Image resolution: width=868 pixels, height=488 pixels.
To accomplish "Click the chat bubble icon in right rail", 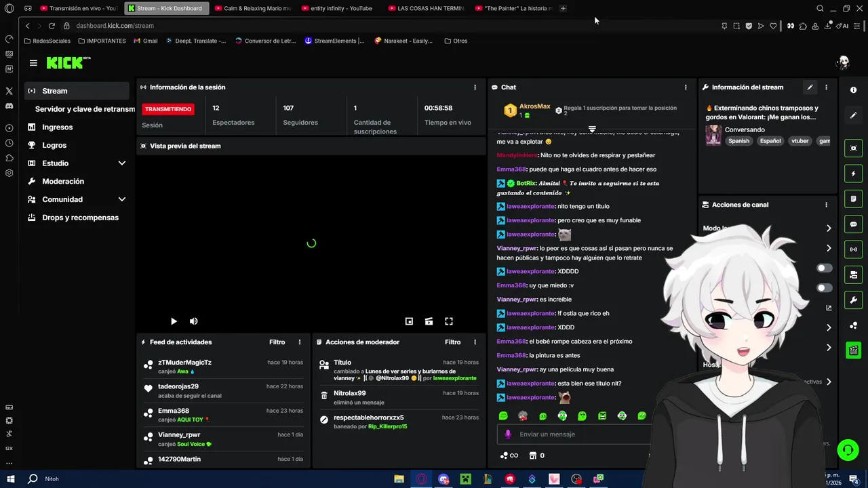I will pos(853,224).
